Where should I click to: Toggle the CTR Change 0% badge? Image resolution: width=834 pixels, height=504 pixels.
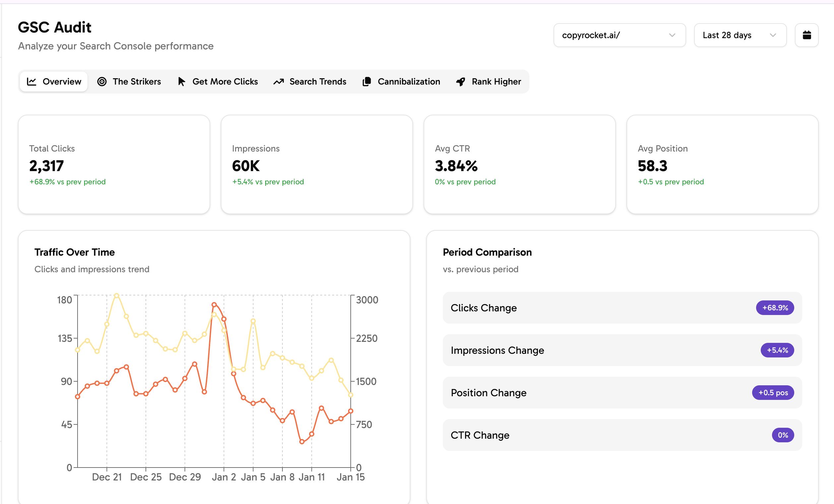point(783,435)
